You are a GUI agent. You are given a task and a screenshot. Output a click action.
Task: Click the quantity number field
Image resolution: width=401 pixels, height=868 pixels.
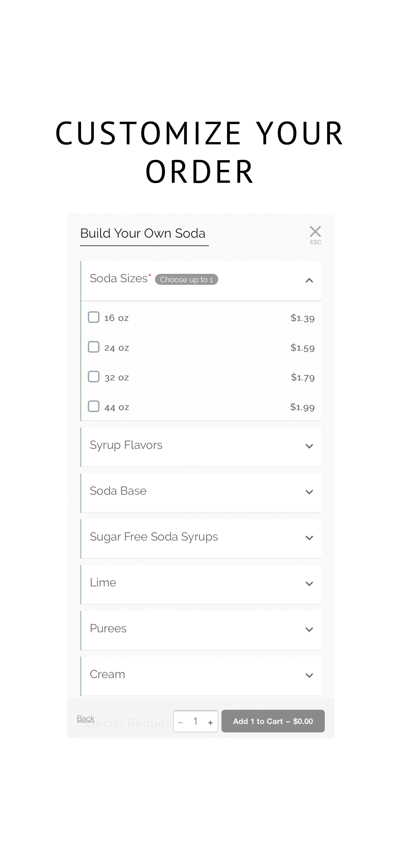pyautogui.click(x=195, y=721)
